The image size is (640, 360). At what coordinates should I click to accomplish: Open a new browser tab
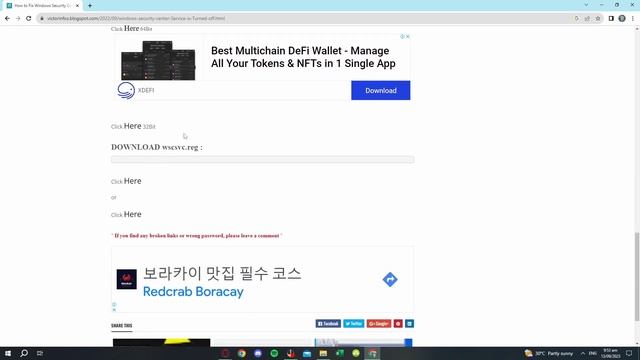click(90, 6)
